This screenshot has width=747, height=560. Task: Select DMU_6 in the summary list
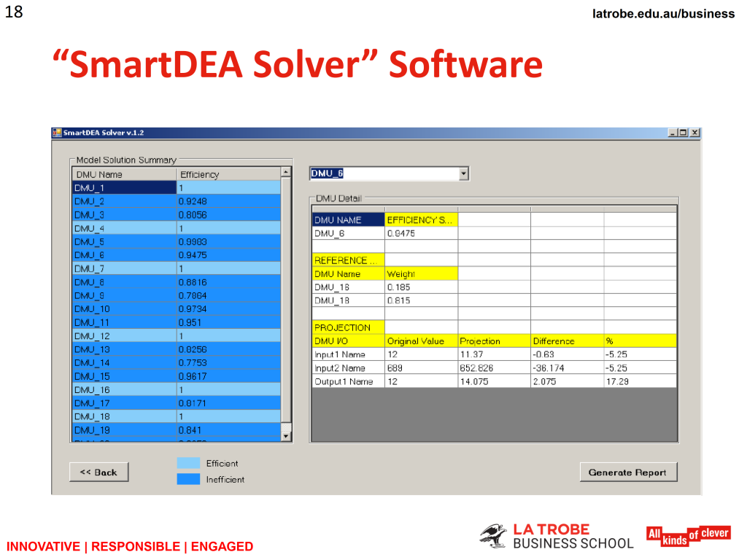pyautogui.click(x=177, y=255)
